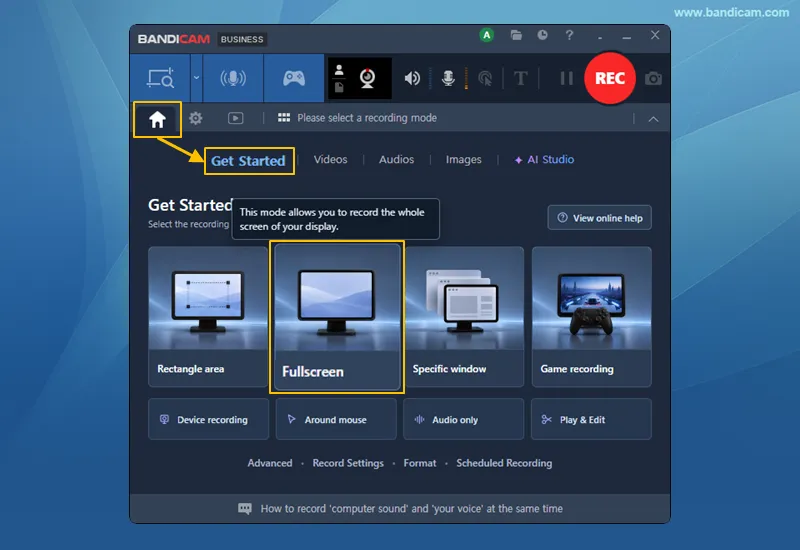The image size is (800, 550).
Task: Select the HDMI device recording mode icon
Action: point(233,79)
